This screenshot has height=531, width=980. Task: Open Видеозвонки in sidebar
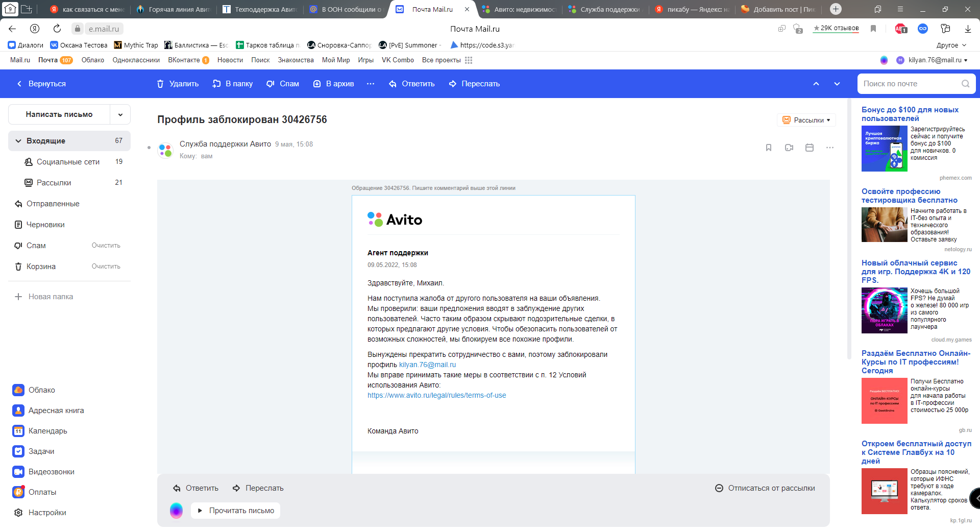tap(43, 472)
